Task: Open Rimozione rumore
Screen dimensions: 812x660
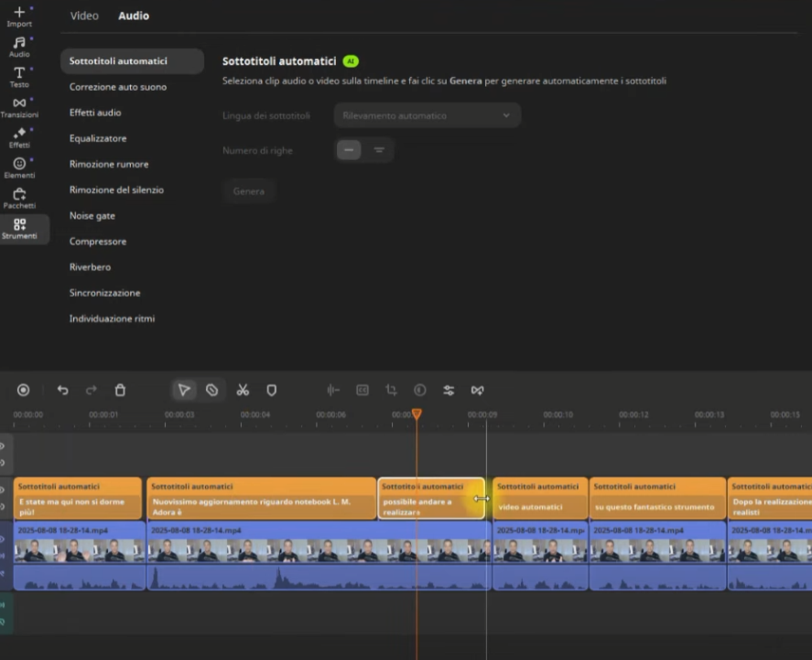Action: point(109,164)
